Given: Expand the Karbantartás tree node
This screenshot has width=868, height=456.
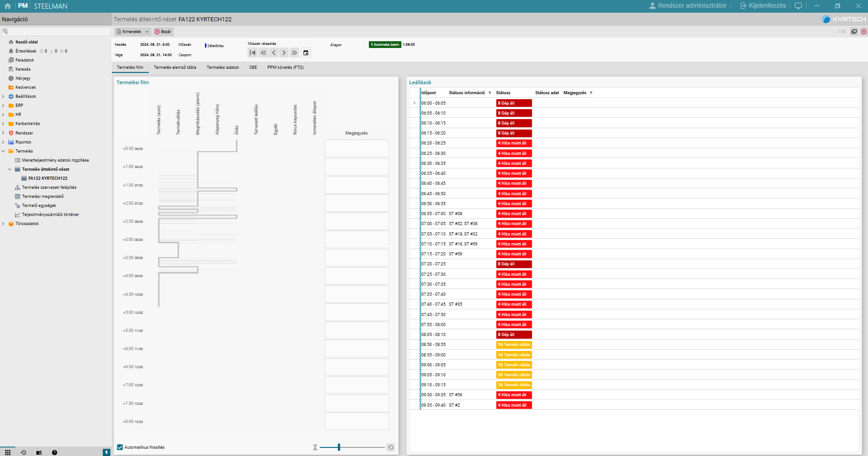Looking at the screenshot, I should [4, 124].
